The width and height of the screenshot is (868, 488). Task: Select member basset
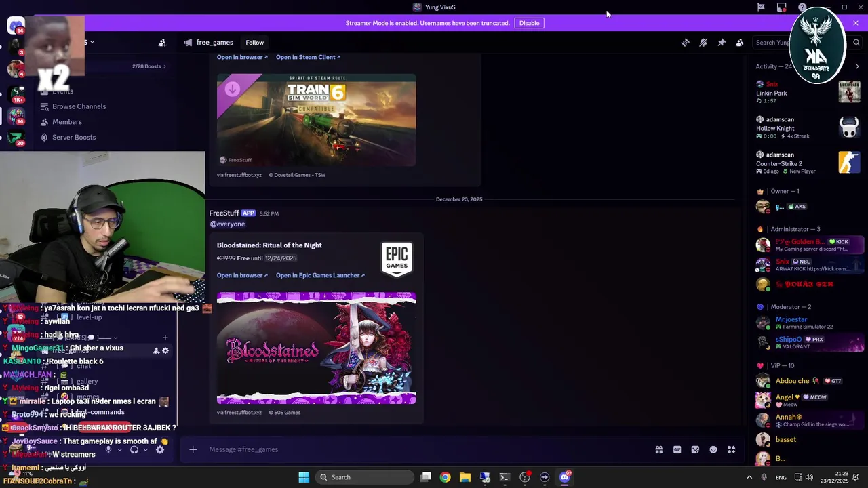(808, 439)
